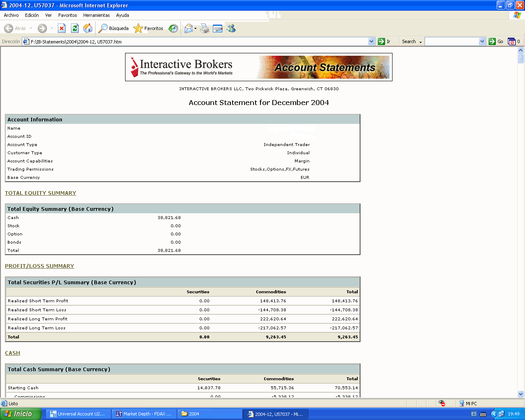The height and width of the screenshot is (420, 525).
Task: Click the 38,821.68 Cash value
Action: click(169, 217)
